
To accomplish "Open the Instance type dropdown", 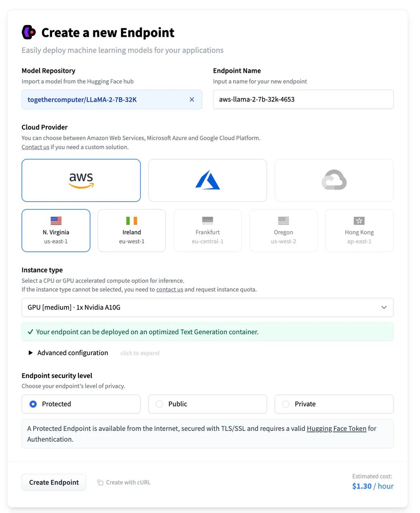I will pyautogui.click(x=207, y=307).
